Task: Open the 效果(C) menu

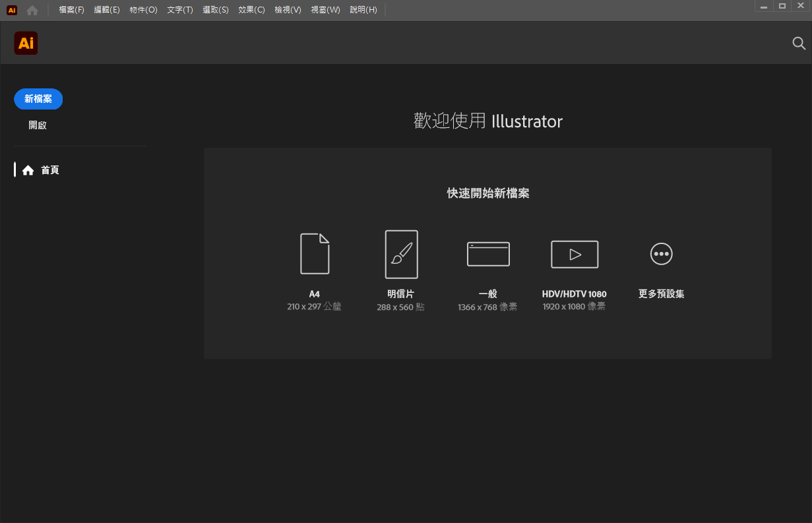Action: (x=251, y=10)
